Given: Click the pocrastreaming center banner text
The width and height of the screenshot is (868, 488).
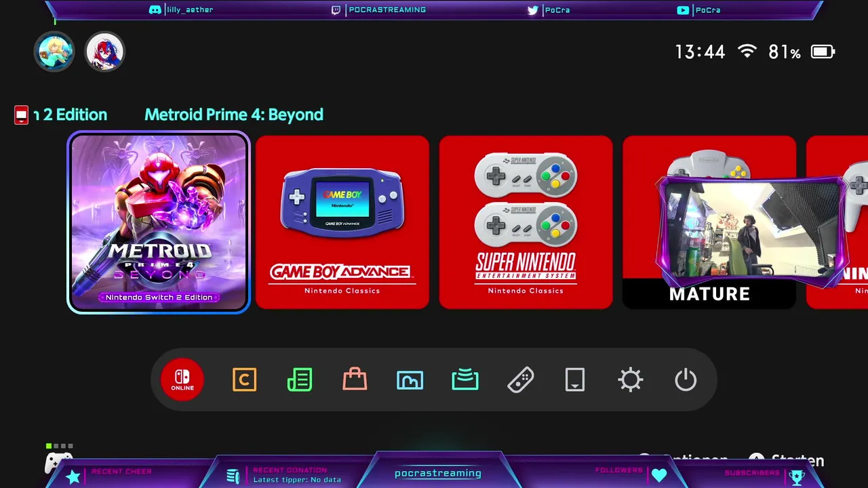Looking at the screenshot, I should tap(438, 473).
